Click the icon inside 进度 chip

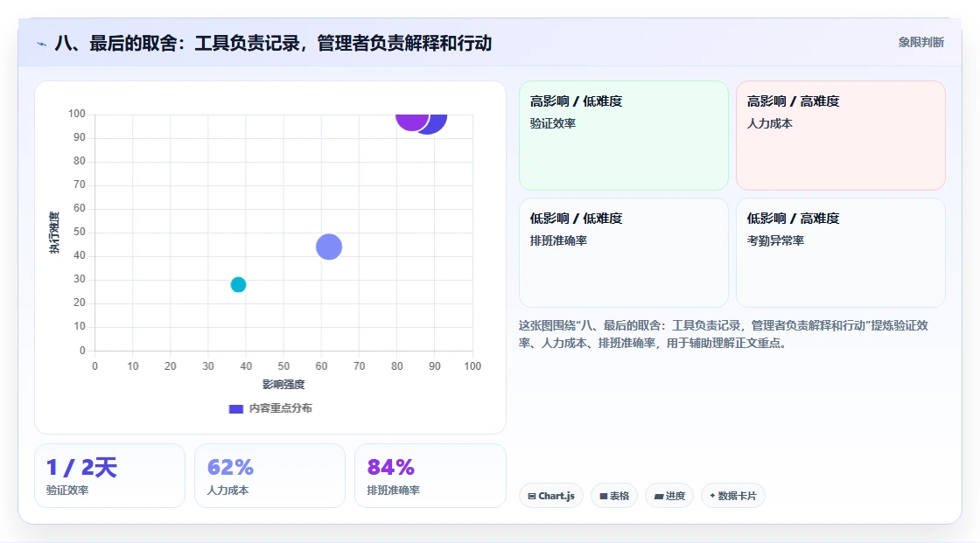pos(659,496)
